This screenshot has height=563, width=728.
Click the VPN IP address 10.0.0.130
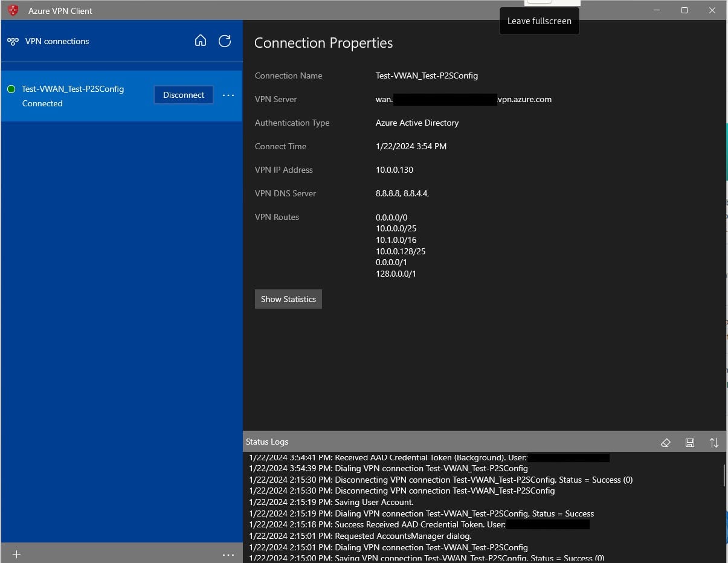395,170
